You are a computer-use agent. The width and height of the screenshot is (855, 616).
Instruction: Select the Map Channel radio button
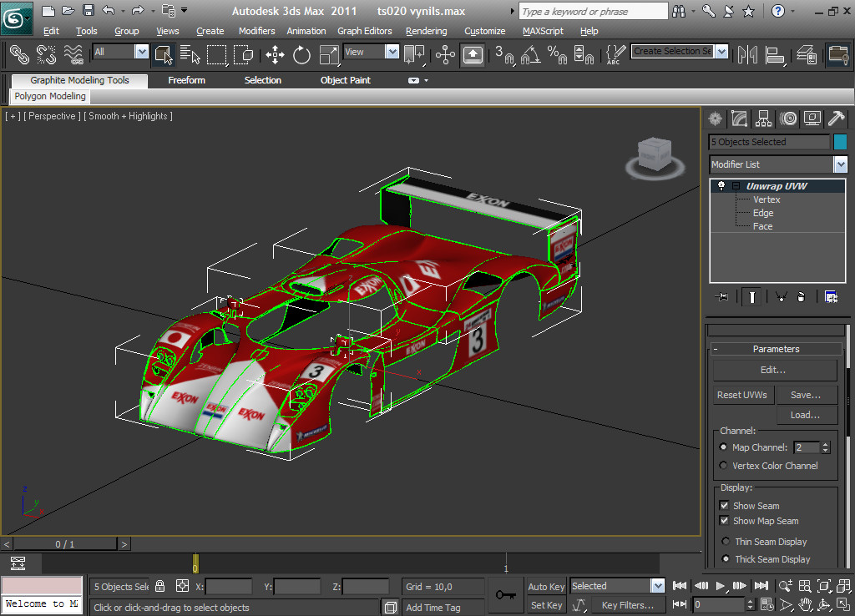pyautogui.click(x=724, y=447)
